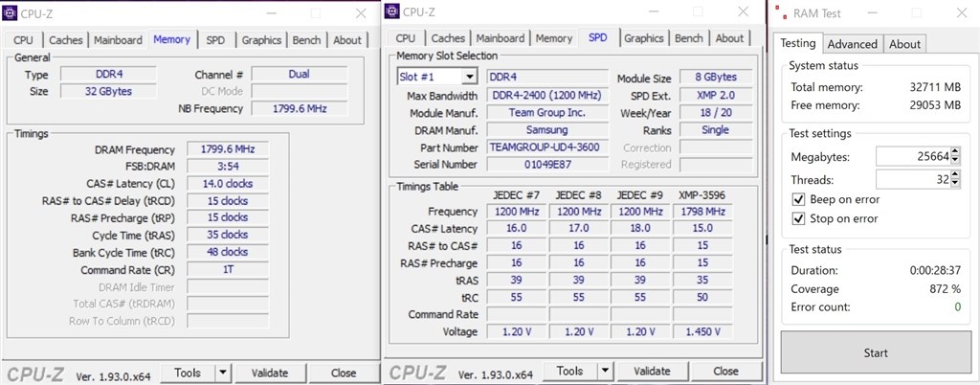Click the RAM Test app icon in title bar
The image size is (980, 385).
click(x=779, y=12)
